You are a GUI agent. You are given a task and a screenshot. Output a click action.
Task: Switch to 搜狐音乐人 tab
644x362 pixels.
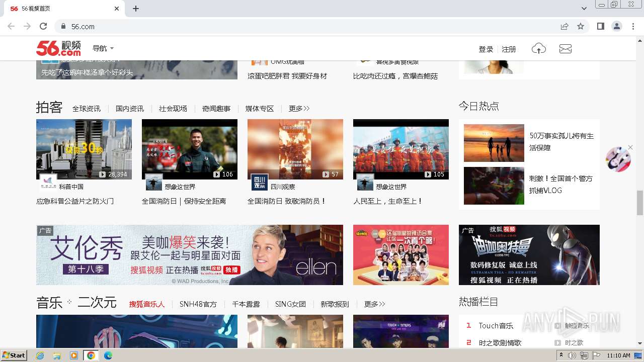tap(147, 304)
